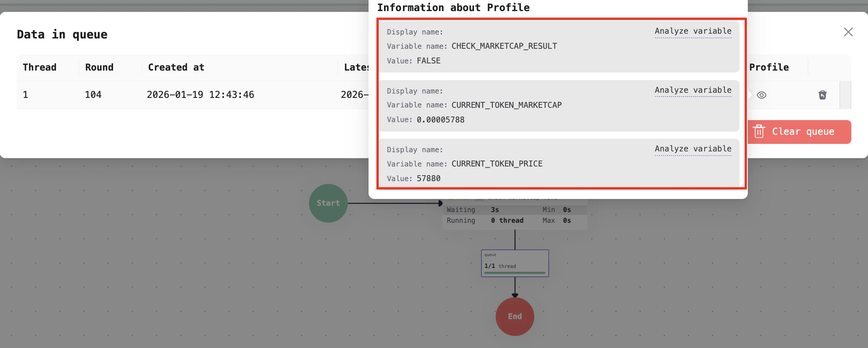This screenshot has height=348, width=868.
Task: Click the variable name CURRENT_TOKEN_MARKETCAP
Action: coord(507,105)
